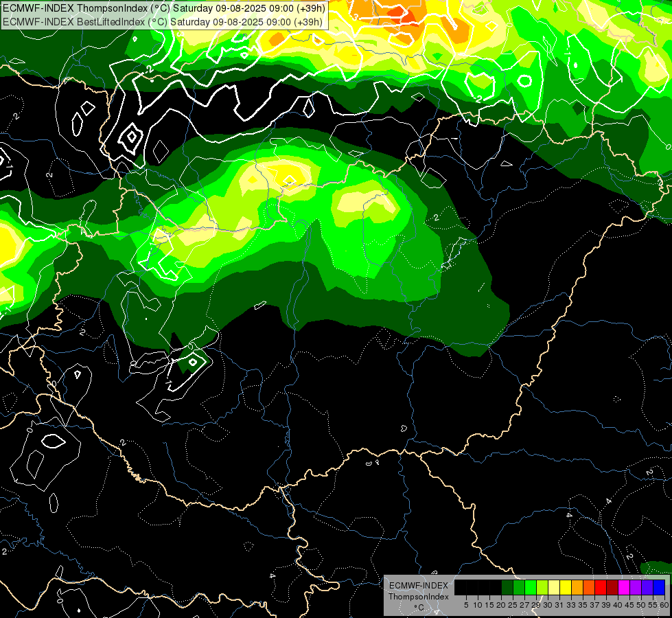The image size is (672, 618).
Task: Click the blue 55–60 legend swatch
Action: pos(659,587)
